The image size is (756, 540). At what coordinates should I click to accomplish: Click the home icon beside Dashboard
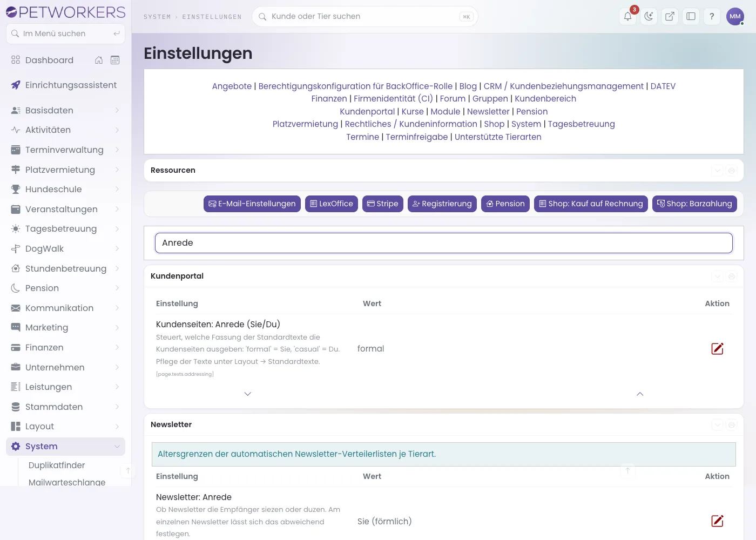99,60
